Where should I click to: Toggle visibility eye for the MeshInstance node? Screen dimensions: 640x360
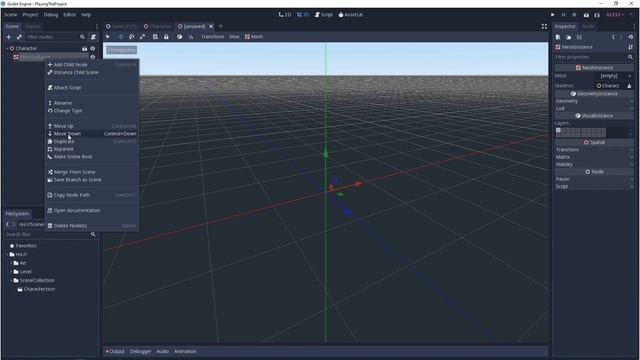pyautogui.click(x=93, y=57)
